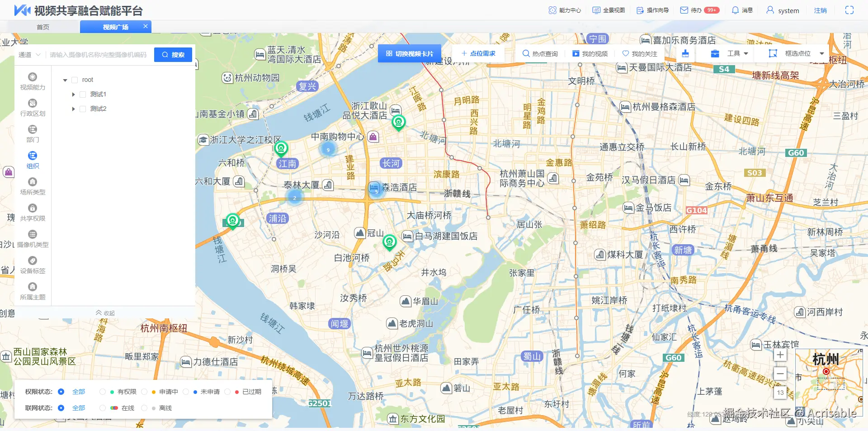Click the 切换视频卡片 button
The height and width of the screenshot is (431, 868).
(410, 53)
